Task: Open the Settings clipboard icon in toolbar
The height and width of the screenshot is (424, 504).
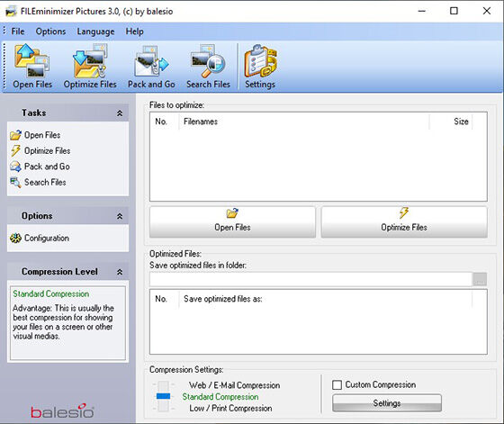Action: click(x=260, y=67)
